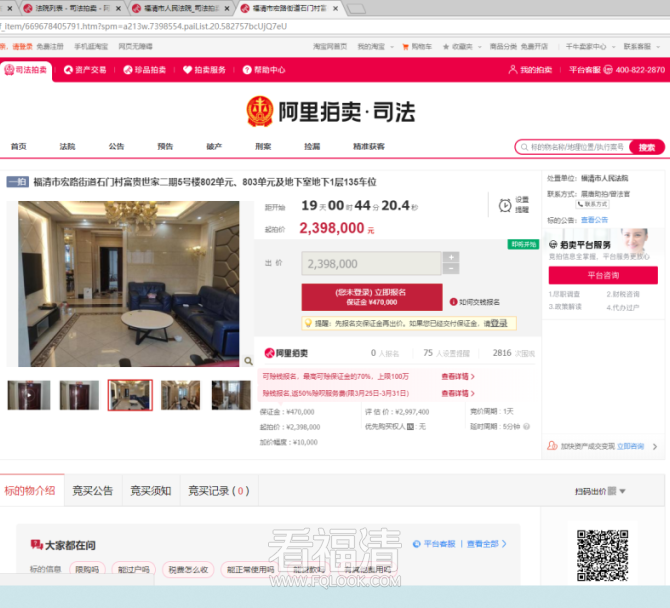Click the magnifier icon in search box

coord(524,147)
